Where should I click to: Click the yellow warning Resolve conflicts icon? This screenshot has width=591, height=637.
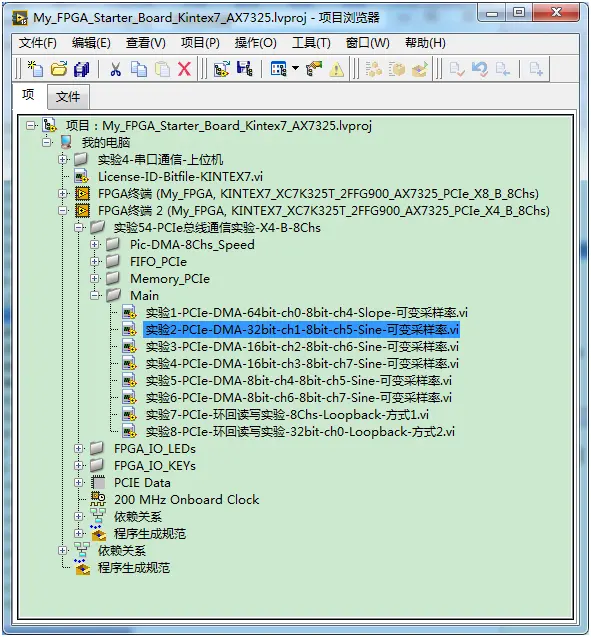coord(337,69)
